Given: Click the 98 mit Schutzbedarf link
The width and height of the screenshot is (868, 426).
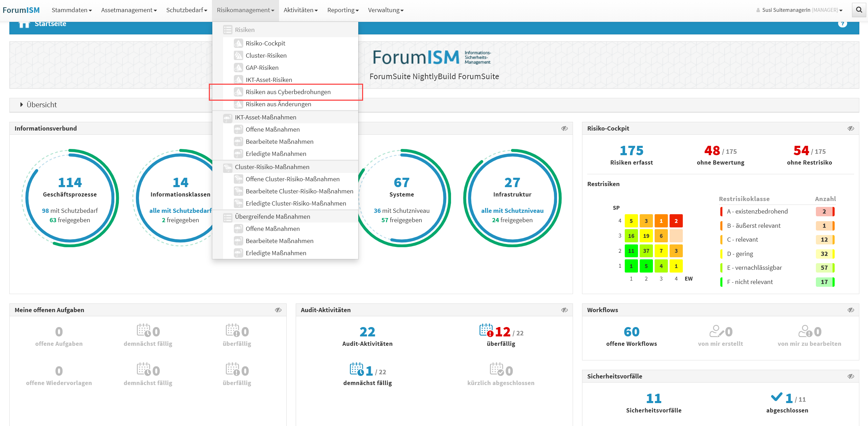Looking at the screenshot, I should click(69, 211).
